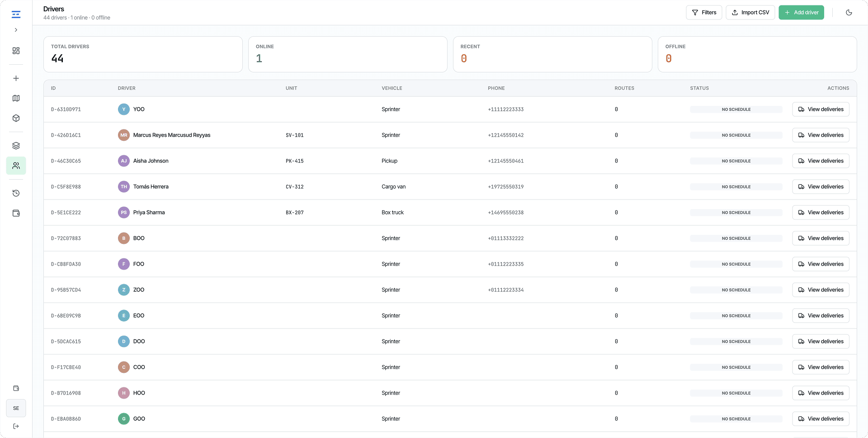868x438 pixels.
Task: Select the Recent stat card
Action: pyautogui.click(x=552, y=54)
